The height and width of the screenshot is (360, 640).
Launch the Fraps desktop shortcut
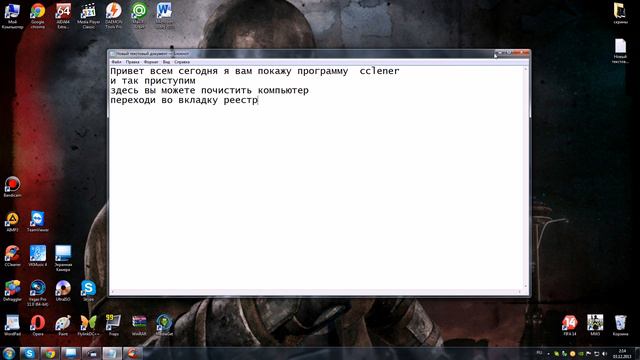[113, 325]
